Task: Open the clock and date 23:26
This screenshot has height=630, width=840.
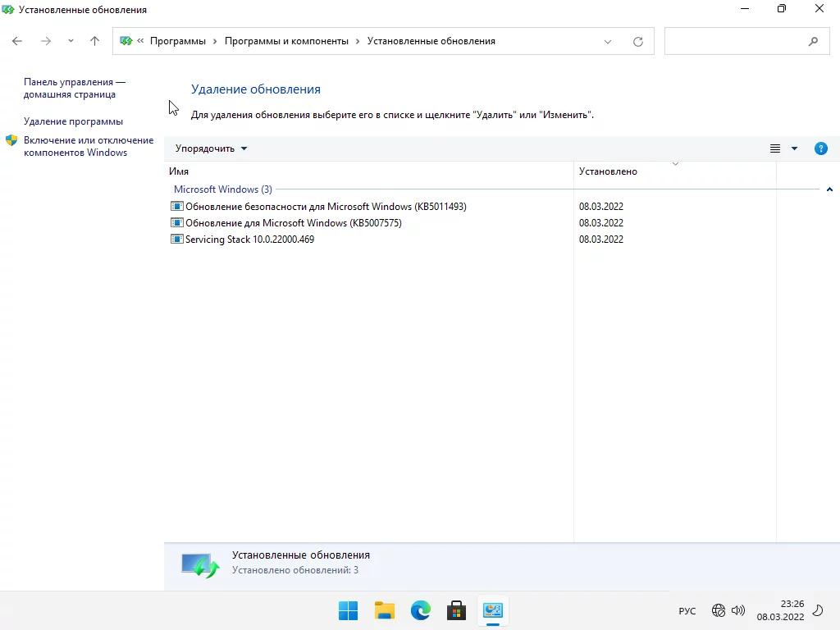Action: pos(781,610)
